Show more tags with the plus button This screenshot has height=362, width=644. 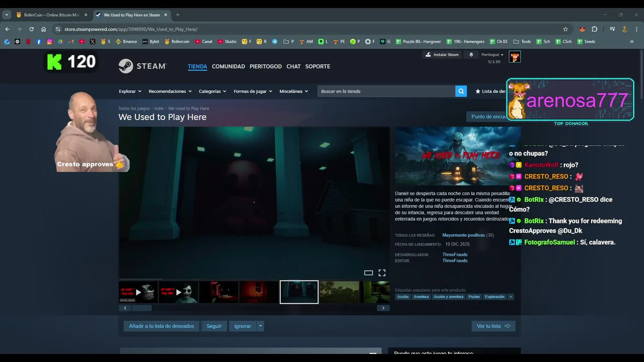511,297
